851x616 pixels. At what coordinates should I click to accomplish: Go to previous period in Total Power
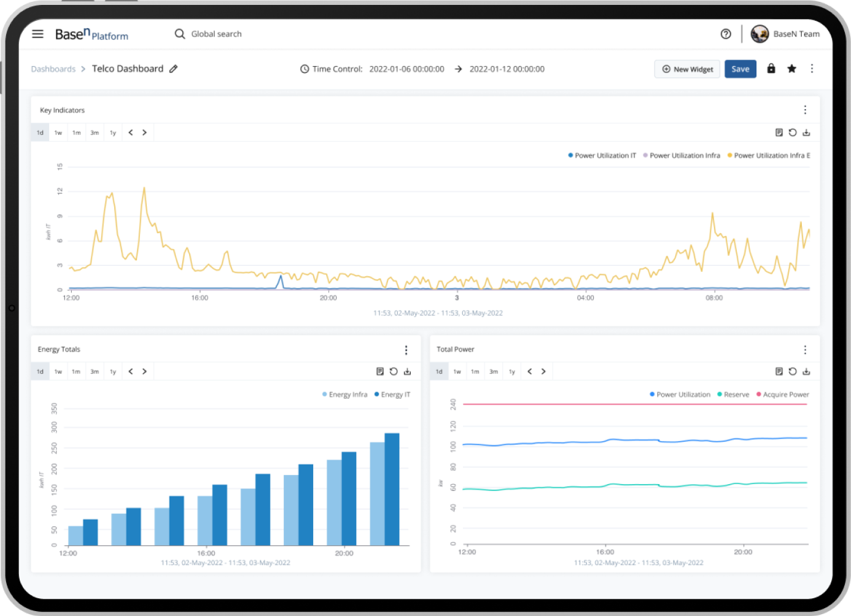(x=530, y=371)
